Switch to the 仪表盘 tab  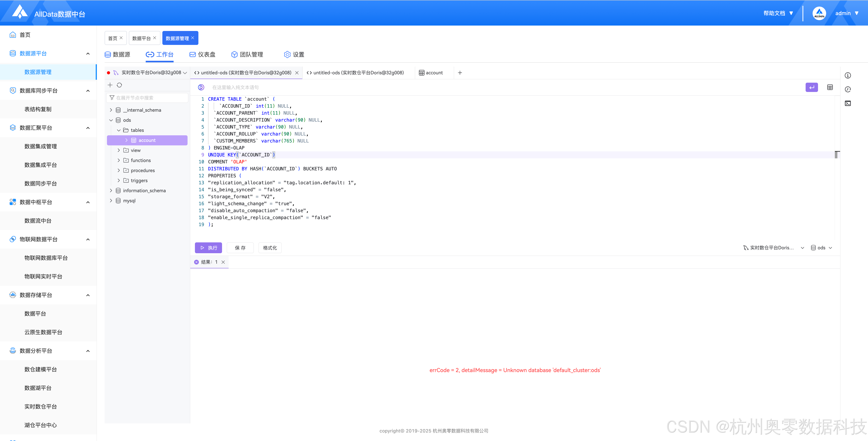coord(202,55)
